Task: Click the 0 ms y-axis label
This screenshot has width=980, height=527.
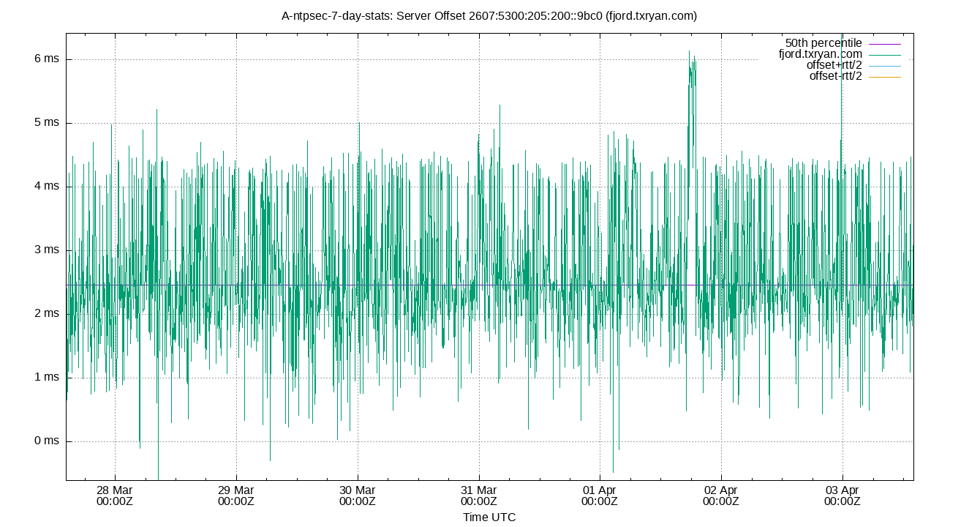Action: tap(45, 440)
